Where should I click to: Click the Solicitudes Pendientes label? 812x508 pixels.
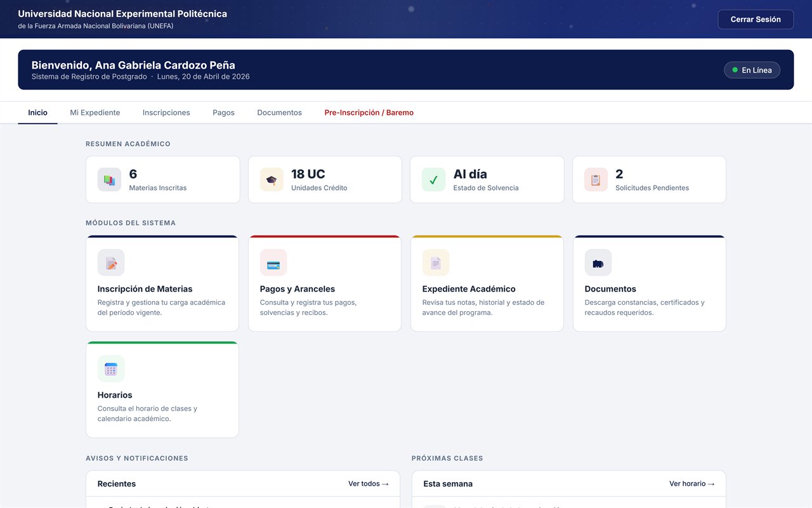652,188
